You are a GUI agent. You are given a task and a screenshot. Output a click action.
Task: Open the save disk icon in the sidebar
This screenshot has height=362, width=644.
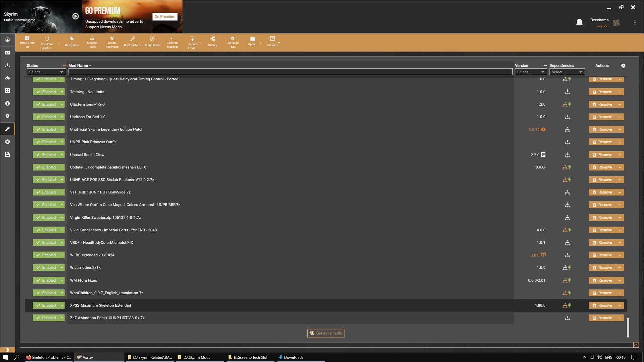(7, 155)
